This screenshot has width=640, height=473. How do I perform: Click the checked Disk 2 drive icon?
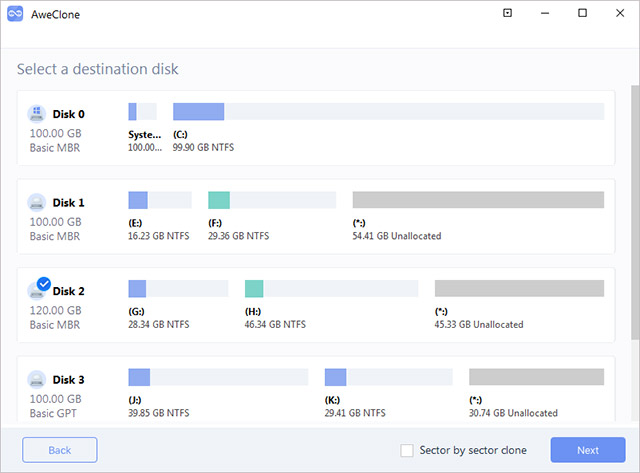pyautogui.click(x=38, y=291)
